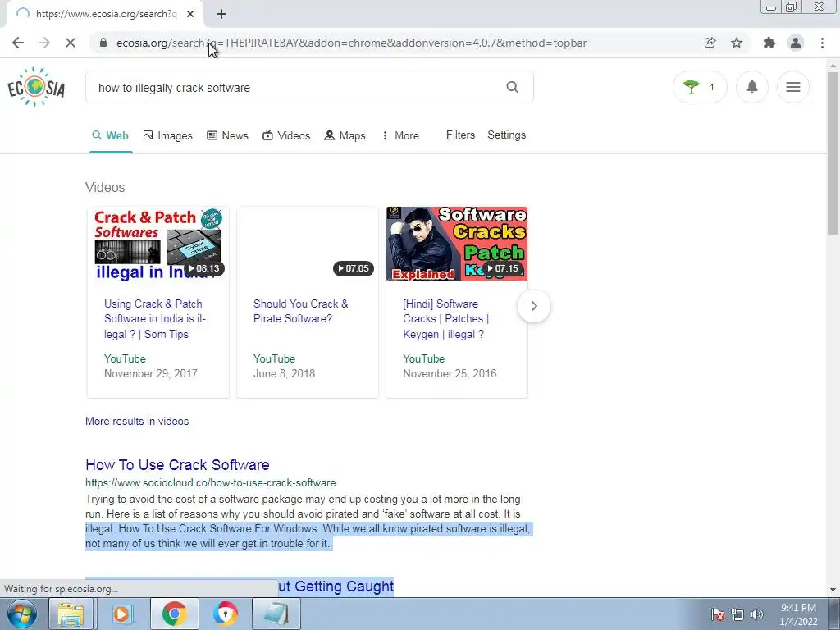The width and height of the screenshot is (840, 630).
Task: Click the Ecosia logo
Action: 36,87
